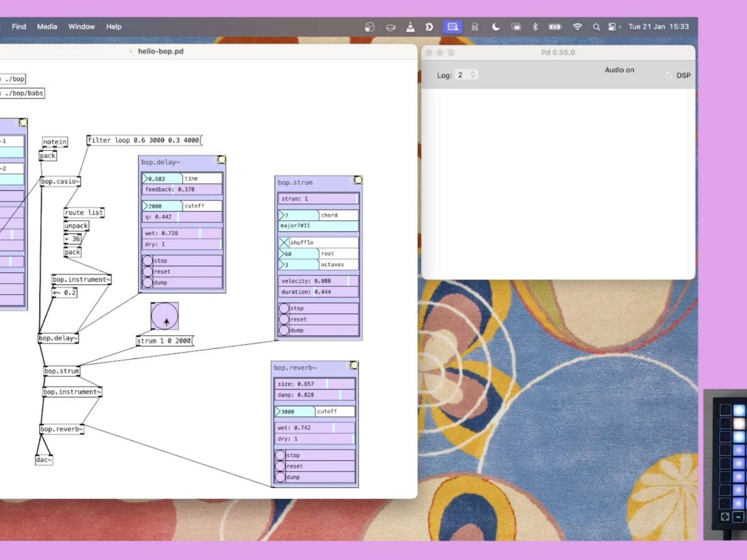Viewport: 747px width, 560px height.
Task: Click the chord number box in bop.strum
Action: click(x=299, y=215)
